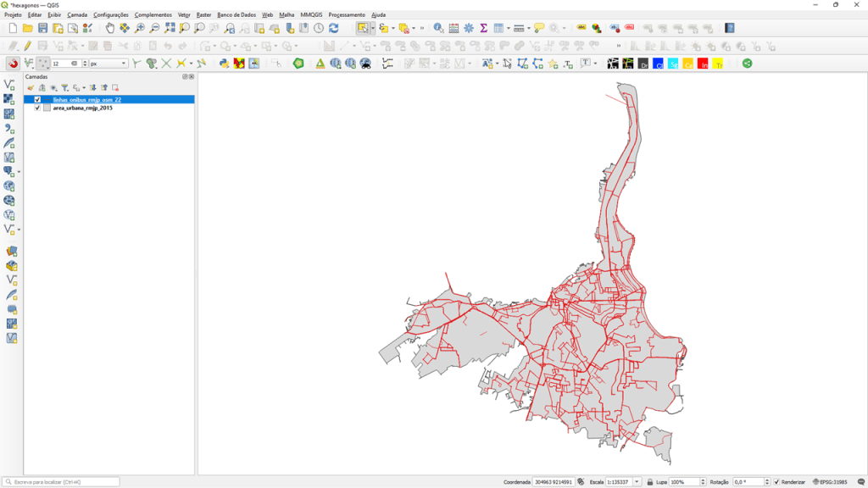Image resolution: width=868 pixels, height=488 pixels.
Task: Open the Processamento menu
Action: click(x=346, y=14)
